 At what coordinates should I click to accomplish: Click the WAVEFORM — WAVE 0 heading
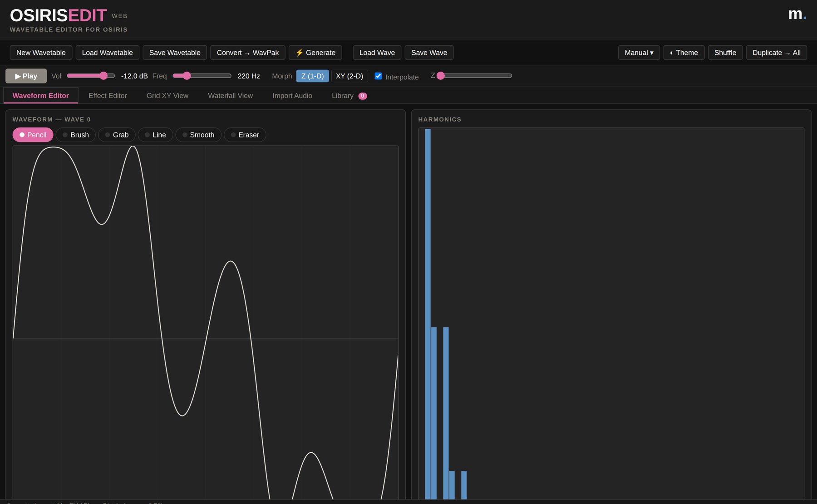(52, 119)
